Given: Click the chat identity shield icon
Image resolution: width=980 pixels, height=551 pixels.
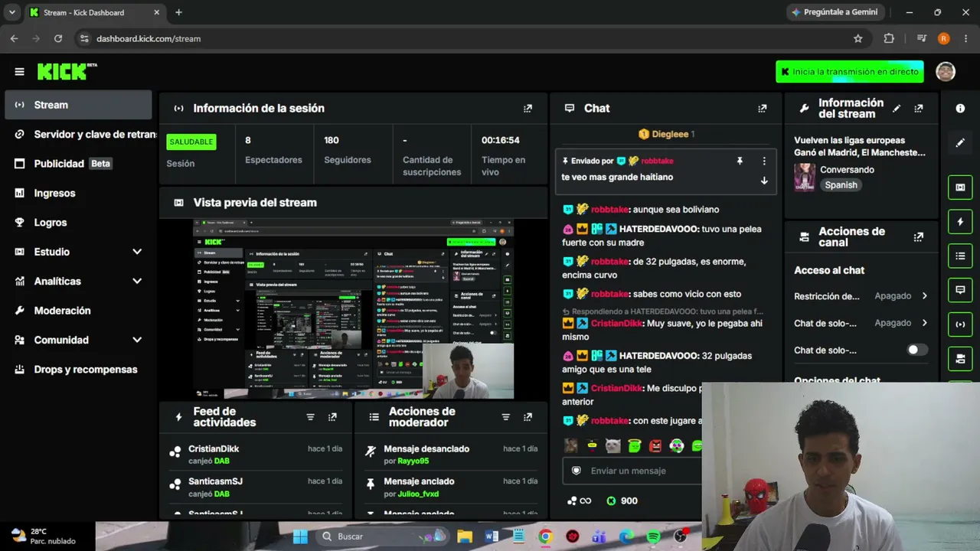Looking at the screenshot, I should pos(577,471).
